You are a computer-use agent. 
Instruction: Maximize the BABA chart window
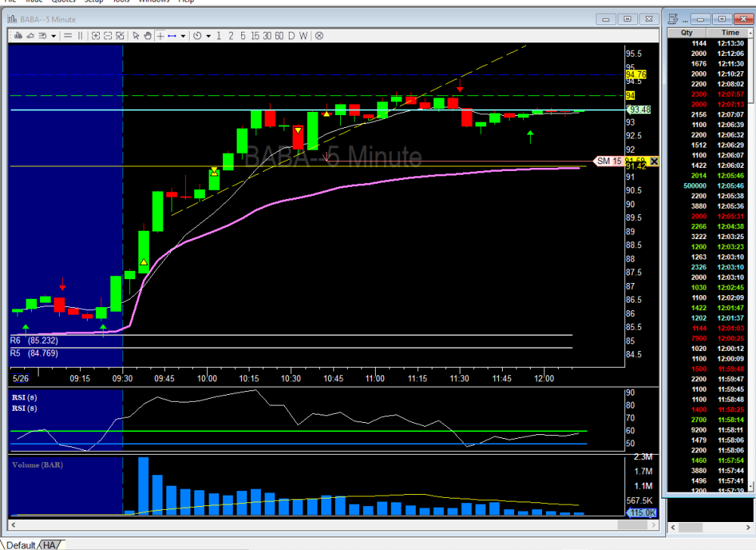627,20
